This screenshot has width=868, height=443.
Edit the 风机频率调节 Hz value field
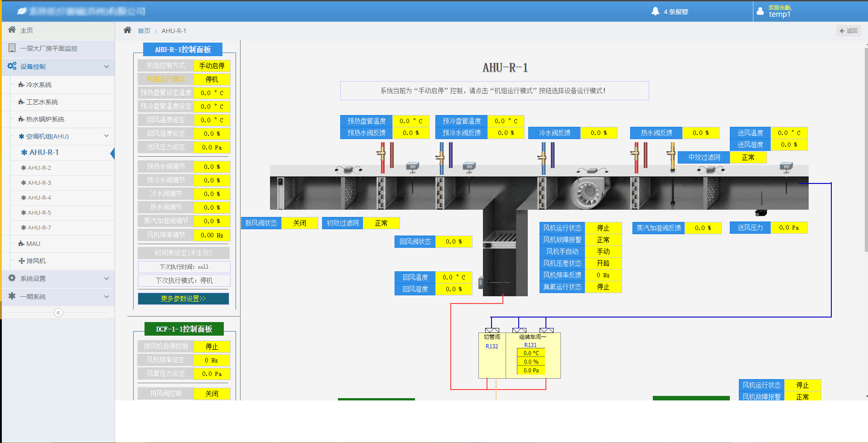(x=212, y=235)
